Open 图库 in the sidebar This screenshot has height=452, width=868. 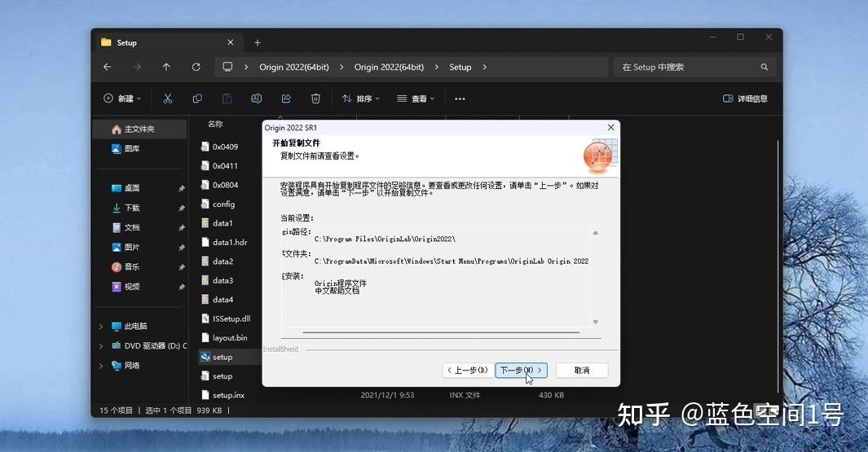(x=132, y=148)
